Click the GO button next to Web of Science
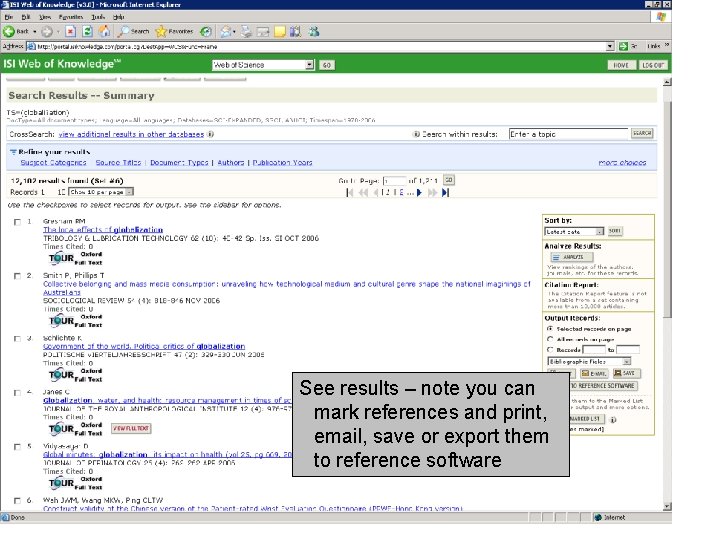 [x=326, y=65]
